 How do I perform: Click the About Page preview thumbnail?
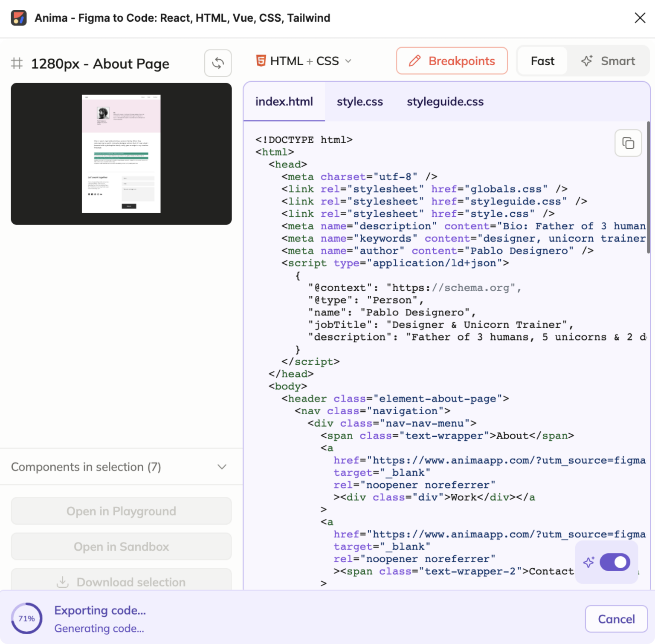121,154
